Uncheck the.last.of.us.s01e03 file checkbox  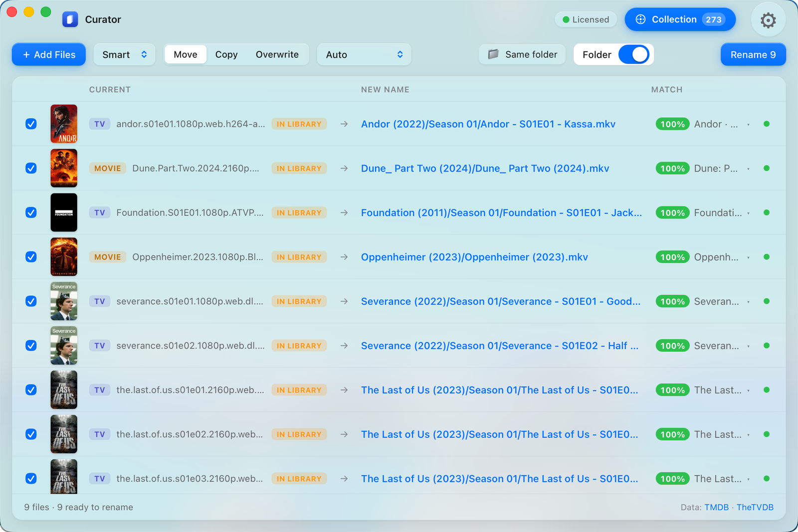pos(31,479)
